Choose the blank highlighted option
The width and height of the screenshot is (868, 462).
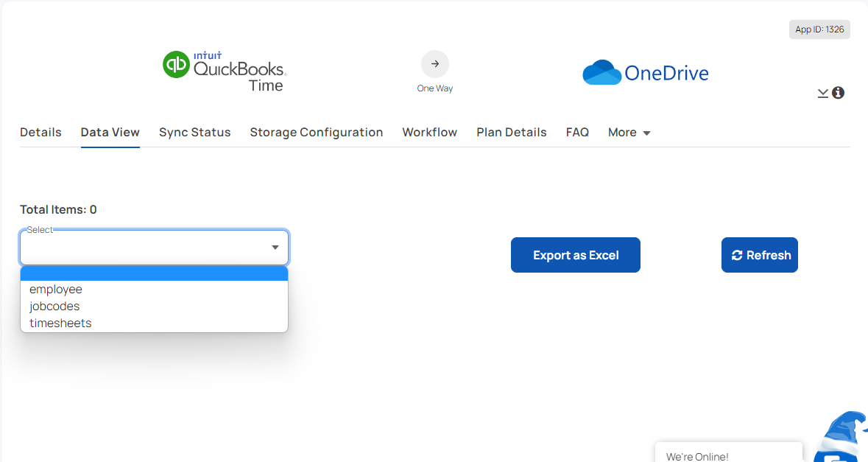tap(155, 273)
